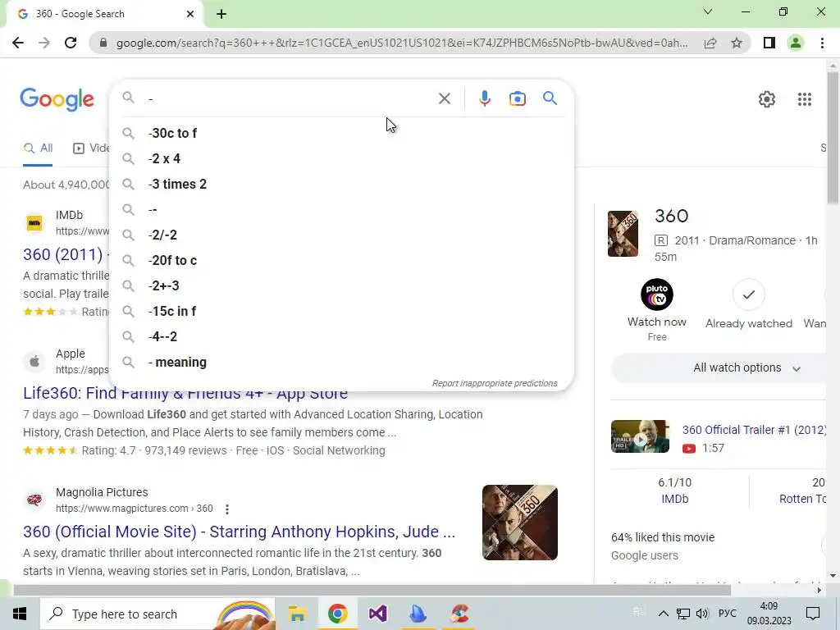840x630 pixels.
Task: Click Report inappropriate predictions
Action: point(495,383)
